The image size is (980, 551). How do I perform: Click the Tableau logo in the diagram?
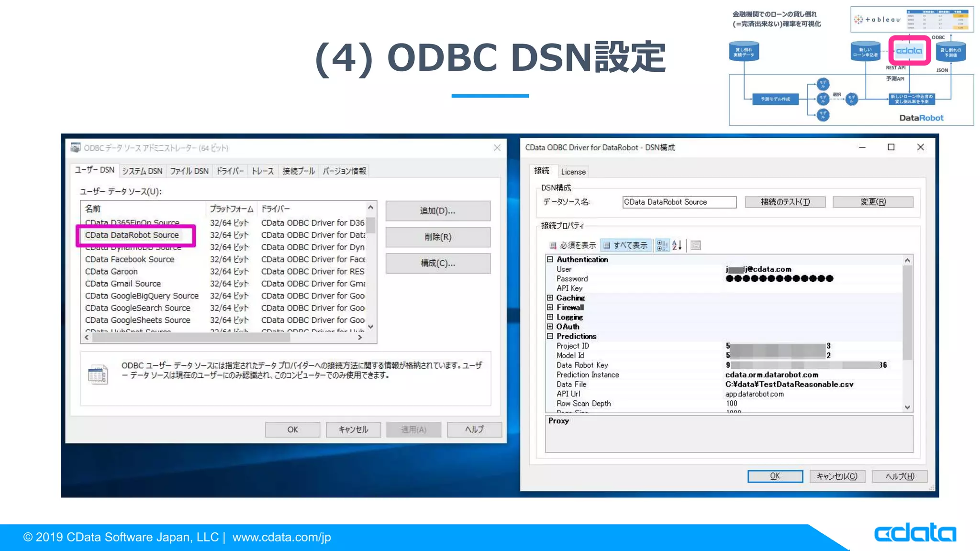pos(877,20)
